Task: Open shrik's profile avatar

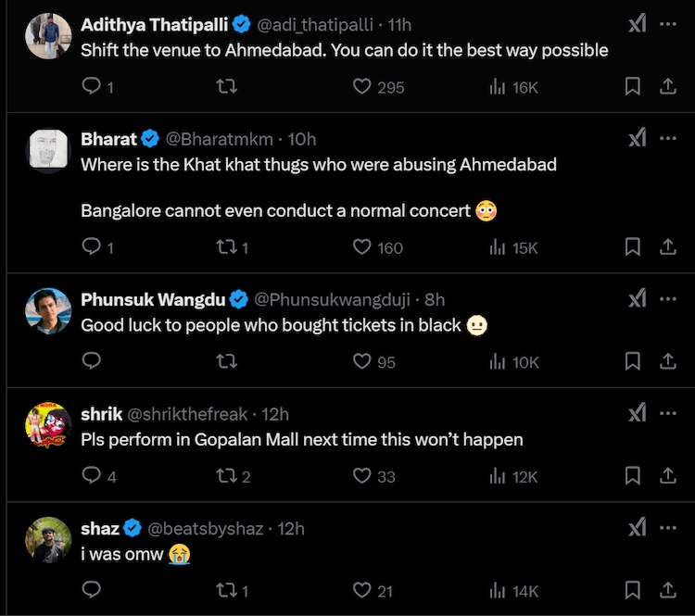Action: (48, 426)
